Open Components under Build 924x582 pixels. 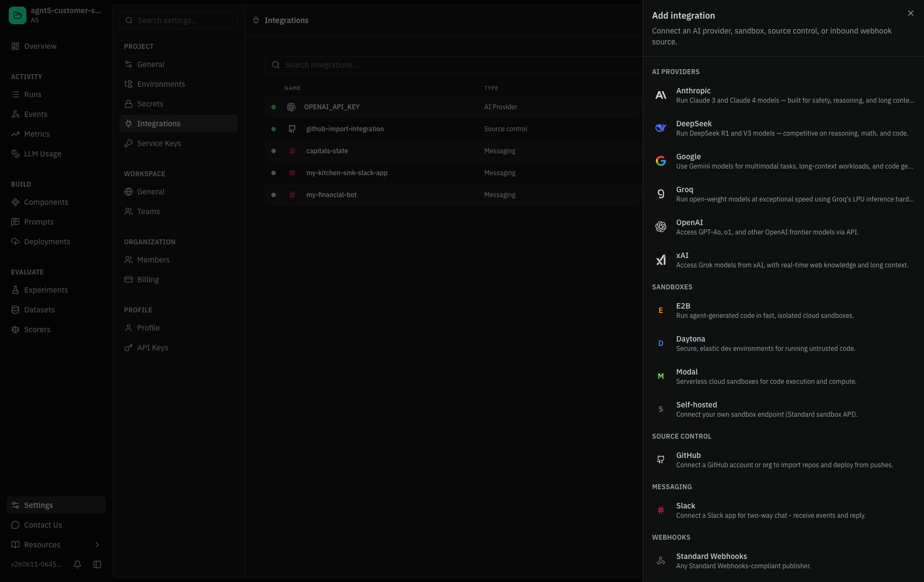point(56,202)
